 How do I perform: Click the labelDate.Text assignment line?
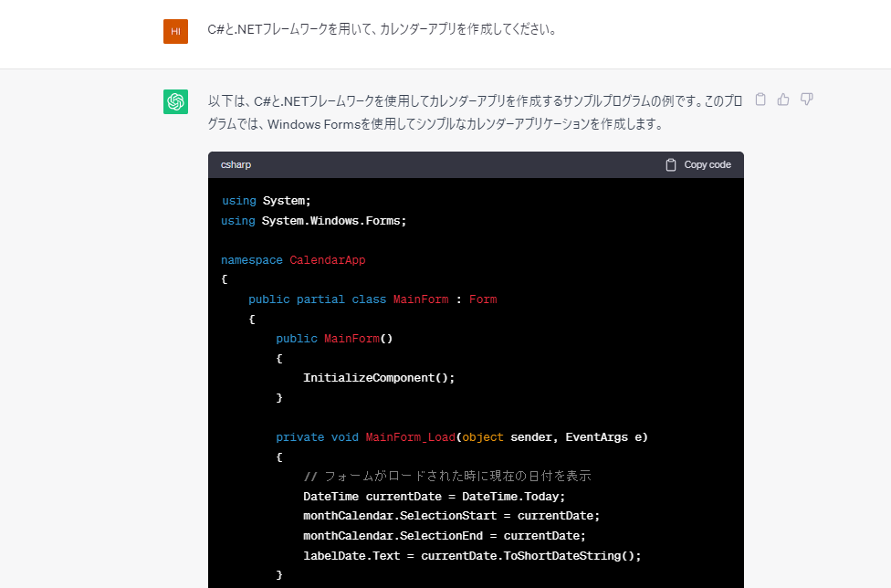point(472,556)
